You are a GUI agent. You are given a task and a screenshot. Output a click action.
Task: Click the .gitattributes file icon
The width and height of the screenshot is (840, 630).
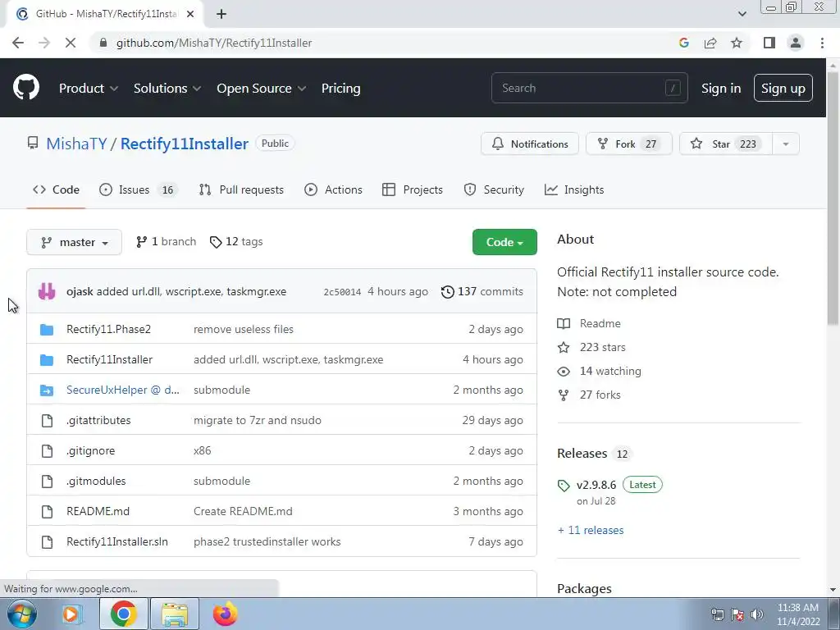pos(47,421)
